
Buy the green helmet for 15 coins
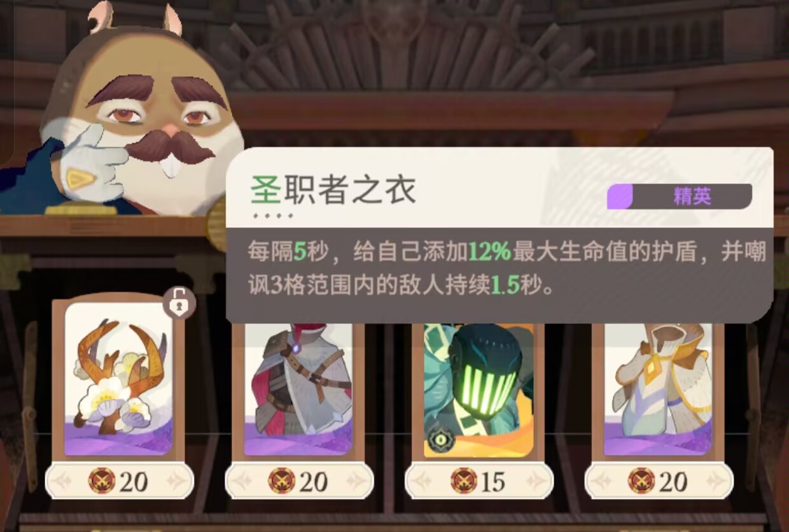click(478, 481)
